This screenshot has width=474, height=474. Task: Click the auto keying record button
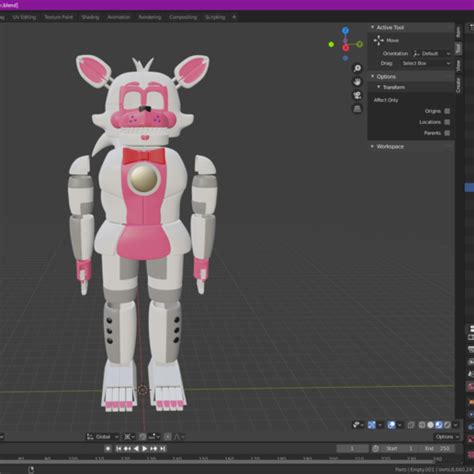(x=108, y=449)
